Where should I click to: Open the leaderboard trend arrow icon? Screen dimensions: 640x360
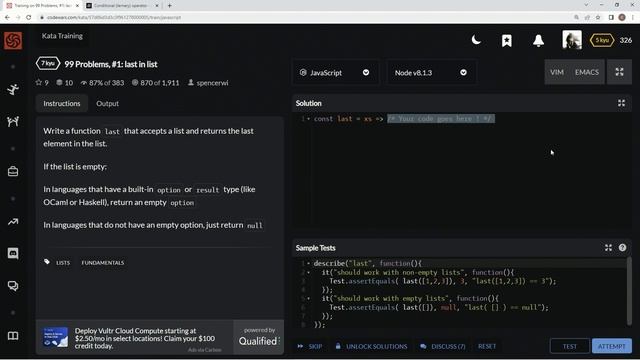[x=13, y=222]
